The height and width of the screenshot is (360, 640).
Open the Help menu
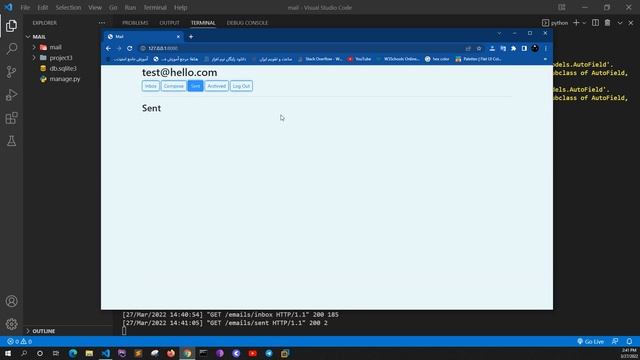(180, 7)
